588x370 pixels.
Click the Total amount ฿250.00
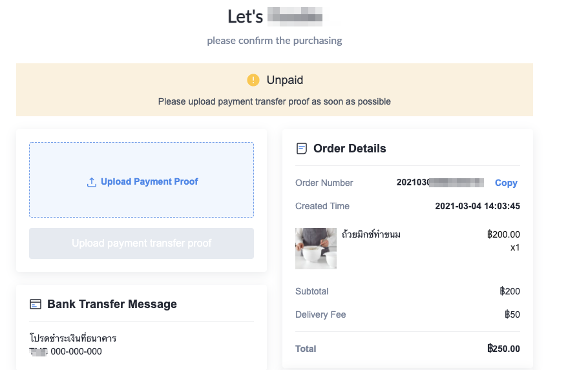click(503, 349)
